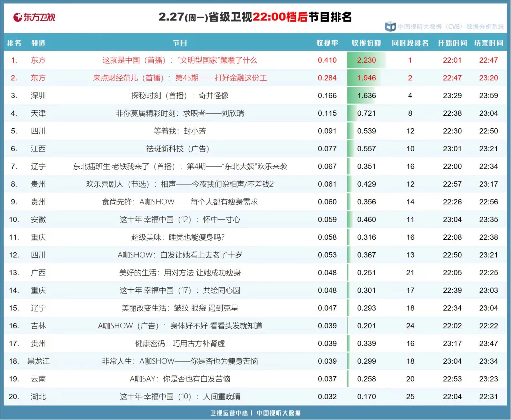
Task: Click channel 黑龙江 in row 18
Action: (x=38, y=361)
